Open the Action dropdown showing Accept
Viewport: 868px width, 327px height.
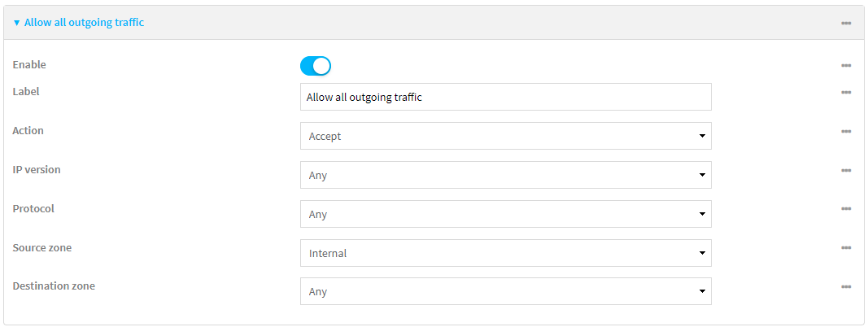point(505,136)
